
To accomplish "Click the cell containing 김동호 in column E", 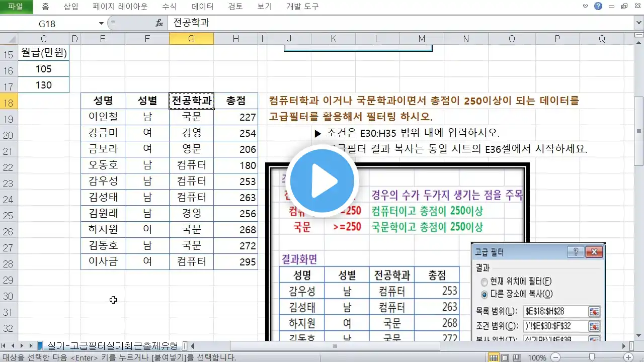I will 103,246.
